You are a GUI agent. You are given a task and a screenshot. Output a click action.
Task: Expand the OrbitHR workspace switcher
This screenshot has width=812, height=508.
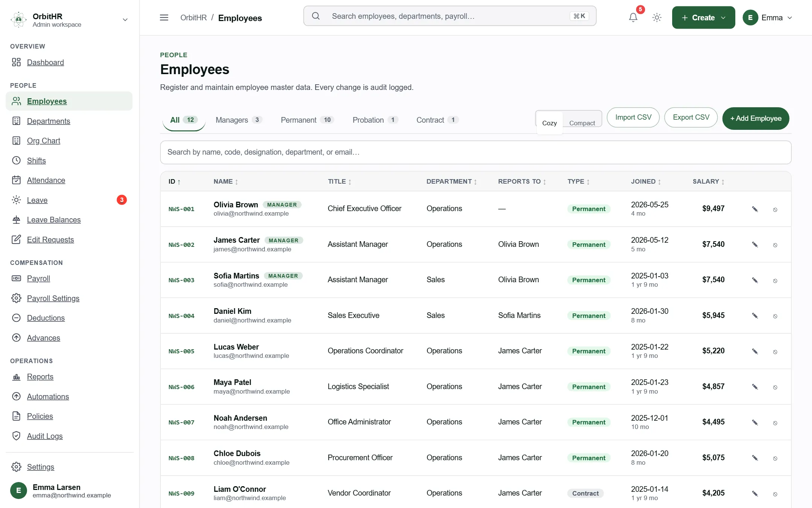click(x=125, y=20)
